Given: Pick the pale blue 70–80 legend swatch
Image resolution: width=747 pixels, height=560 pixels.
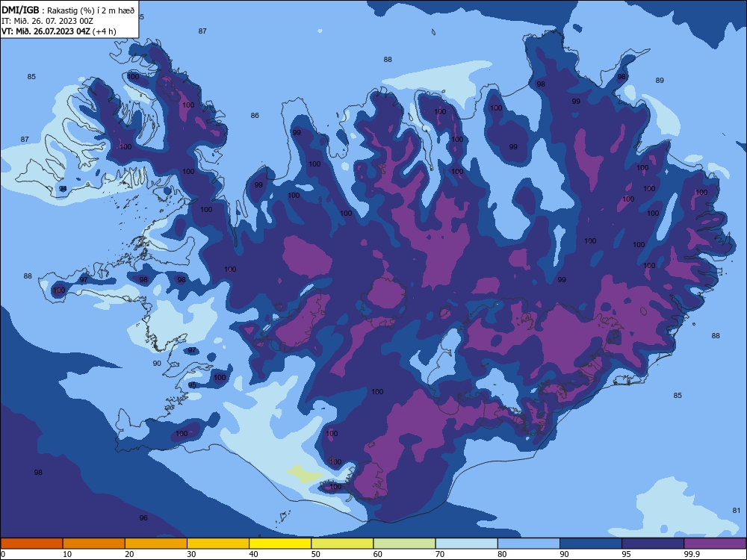Looking at the screenshot, I should (x=467, y=544).
